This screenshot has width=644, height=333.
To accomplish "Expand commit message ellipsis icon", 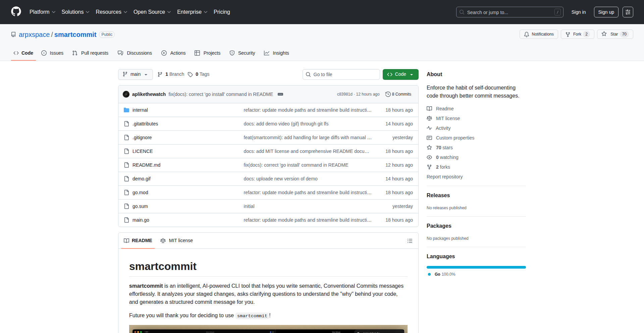I will tap(280, 94).
